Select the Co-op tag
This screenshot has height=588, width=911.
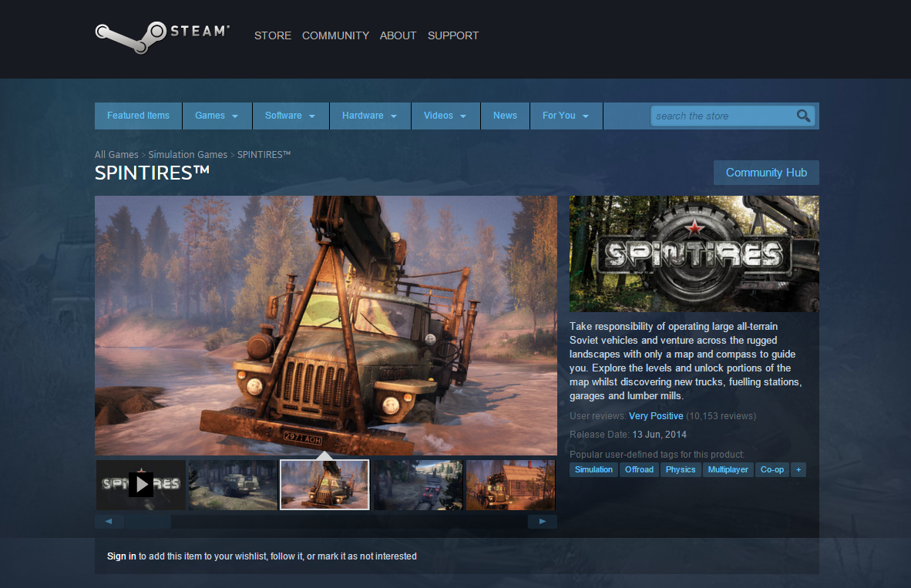pos(772,469)
